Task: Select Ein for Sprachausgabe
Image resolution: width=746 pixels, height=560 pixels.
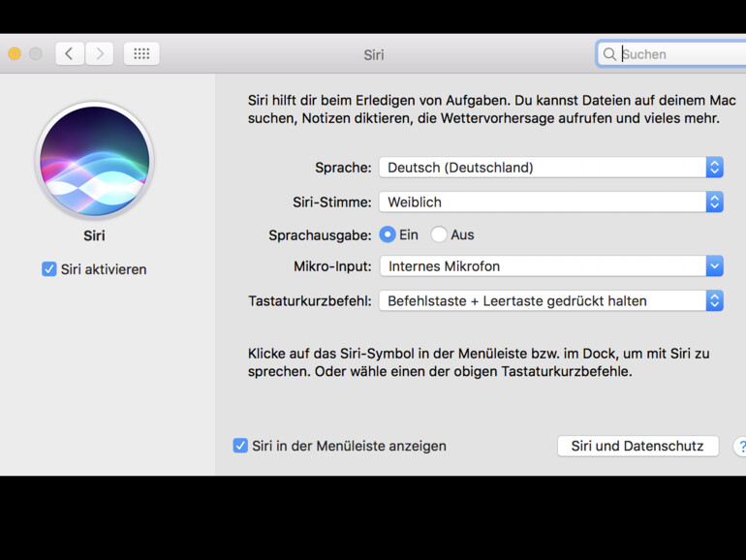Action: pyautogui.click(x=388, y=234)
